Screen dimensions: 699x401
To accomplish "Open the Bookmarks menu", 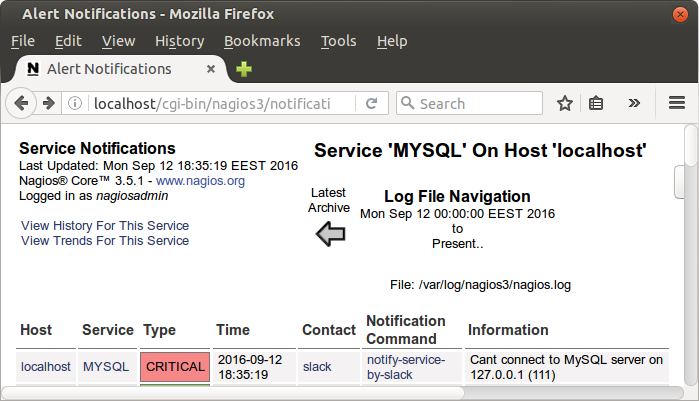I will pyautogui.click(x=262, y=41).
